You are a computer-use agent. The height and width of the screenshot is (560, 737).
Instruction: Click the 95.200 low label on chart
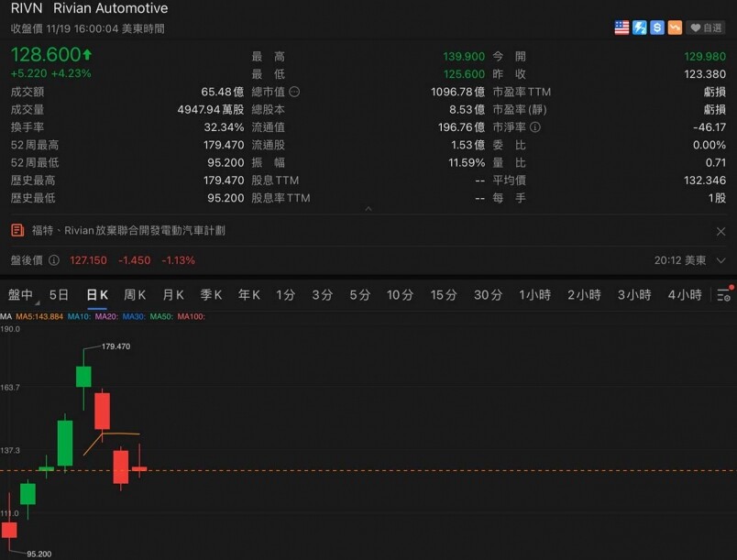click(39, 554)
